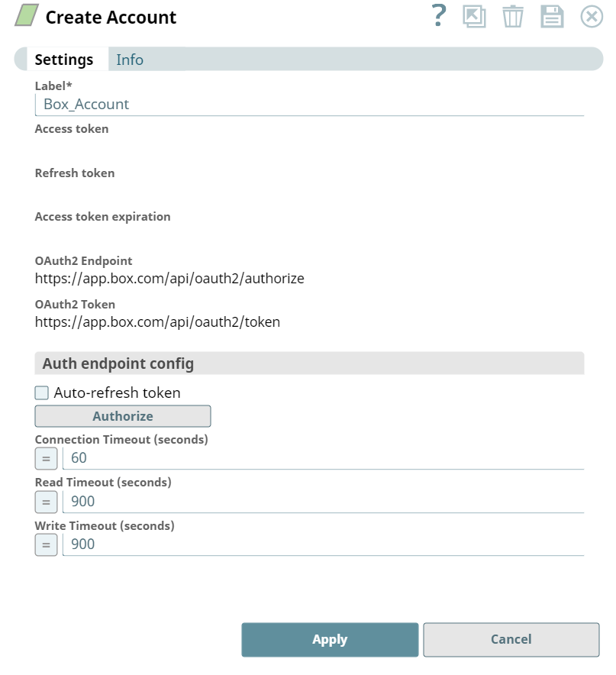
Task: Switch to the Info tab
Action: pyautogui.click(x=130, y=60)
